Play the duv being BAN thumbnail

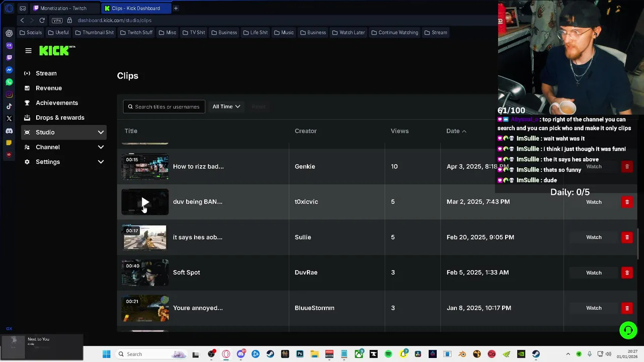(145, 202)
